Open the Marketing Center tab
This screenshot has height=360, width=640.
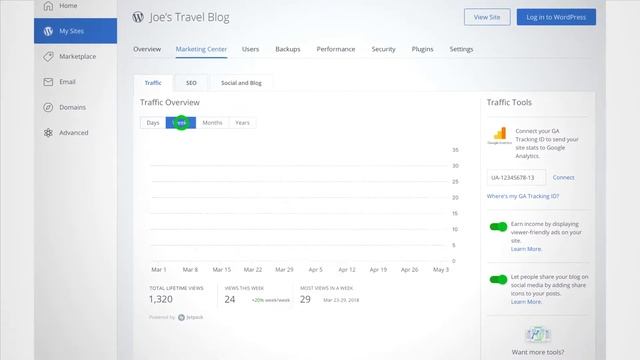[x=201, y=49]
